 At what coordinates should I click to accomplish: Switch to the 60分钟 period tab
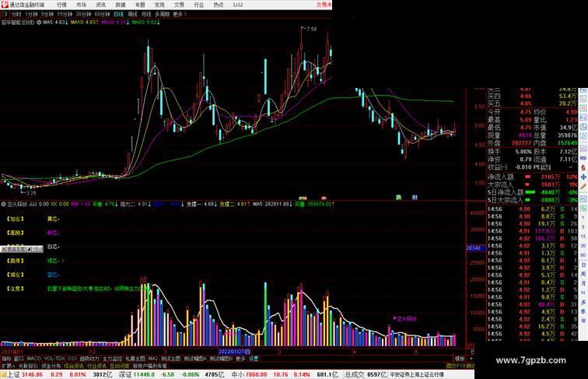point(102,14)
